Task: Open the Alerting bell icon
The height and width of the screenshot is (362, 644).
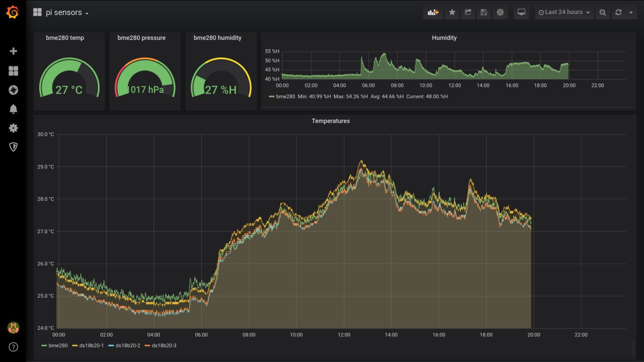Action: tap(14, 109)
